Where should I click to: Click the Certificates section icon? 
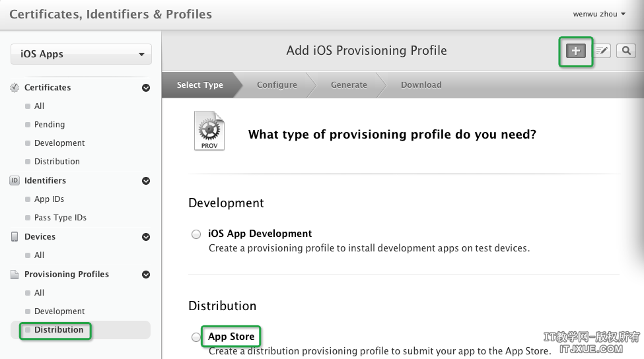point(15,88)
